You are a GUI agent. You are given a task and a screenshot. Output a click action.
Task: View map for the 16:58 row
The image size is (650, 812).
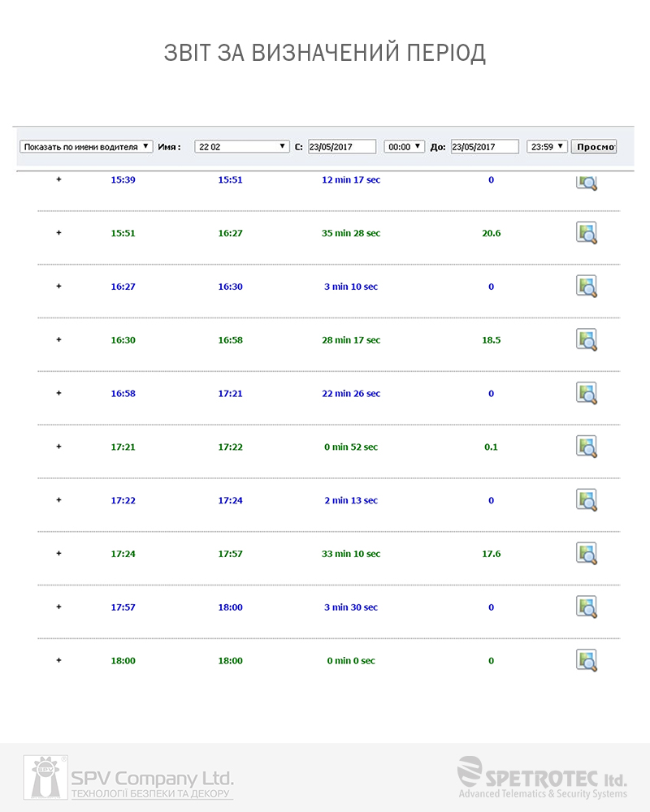coord(587,394)
